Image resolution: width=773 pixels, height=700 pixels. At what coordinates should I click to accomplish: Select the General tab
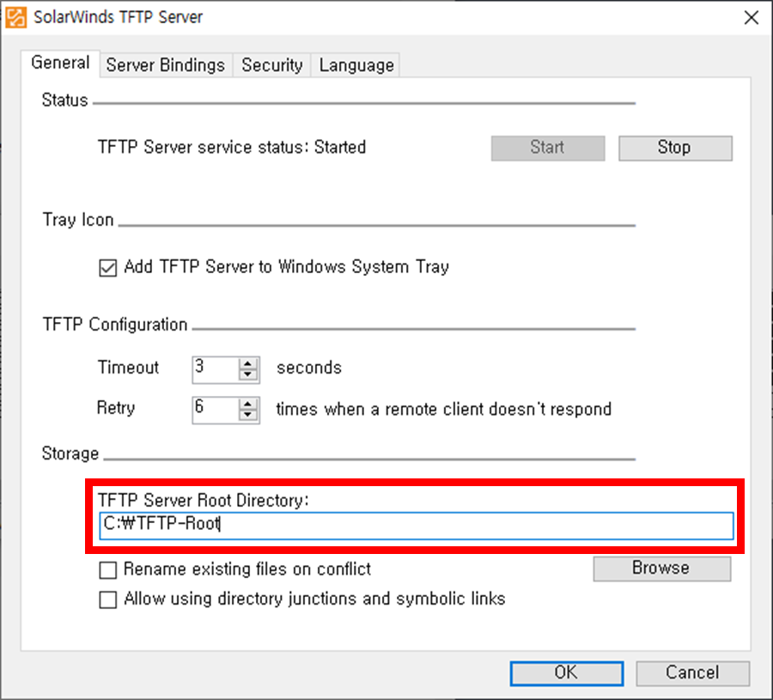pyautogui.click(x=60, y=63)
